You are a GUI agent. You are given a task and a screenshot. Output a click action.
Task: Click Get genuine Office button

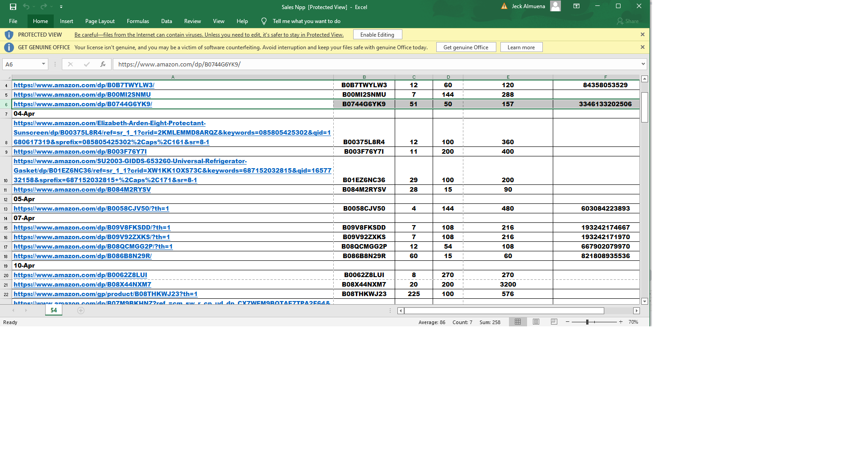coord(466,47)
